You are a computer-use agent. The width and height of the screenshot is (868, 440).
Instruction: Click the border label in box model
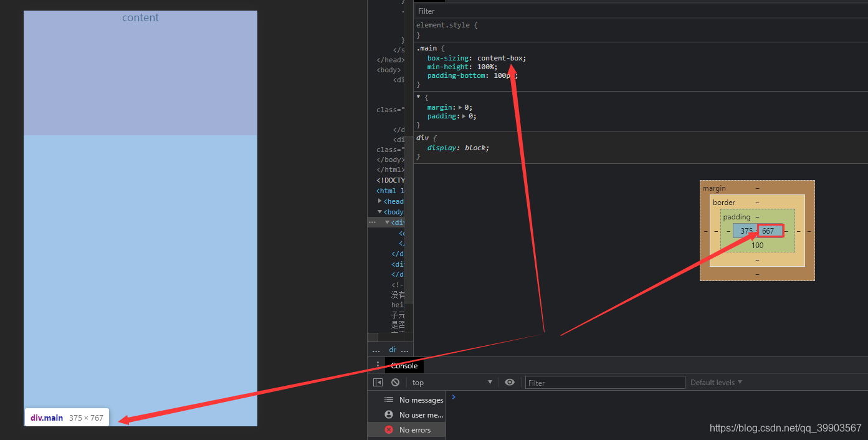[724, 203]
